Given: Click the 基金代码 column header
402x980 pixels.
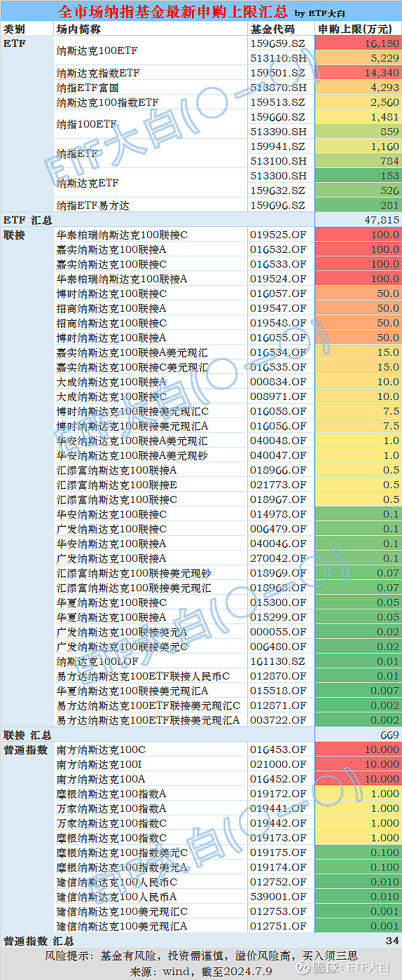Looking at the screenshot, I should (x=272, y=29).
